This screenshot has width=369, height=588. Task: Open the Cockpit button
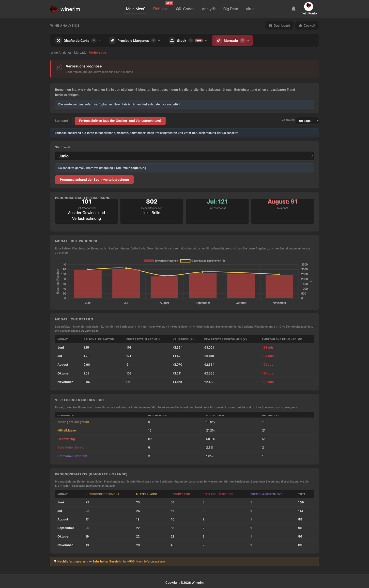coord(307,26)
